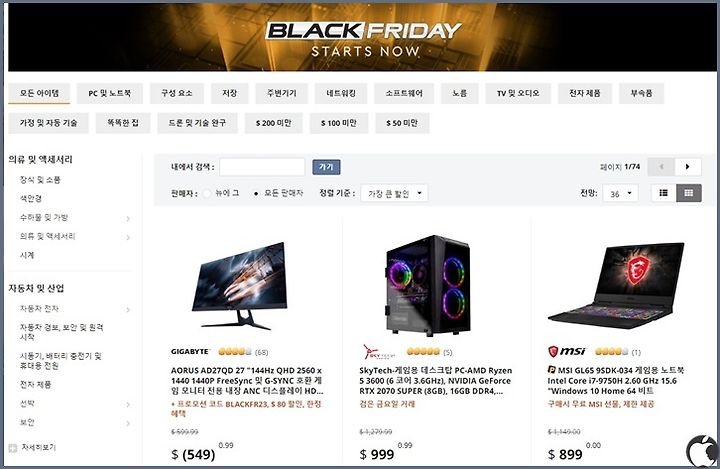Go to next page arrow
The height and width of the screenshot is (469, 720).
point(687,167)
